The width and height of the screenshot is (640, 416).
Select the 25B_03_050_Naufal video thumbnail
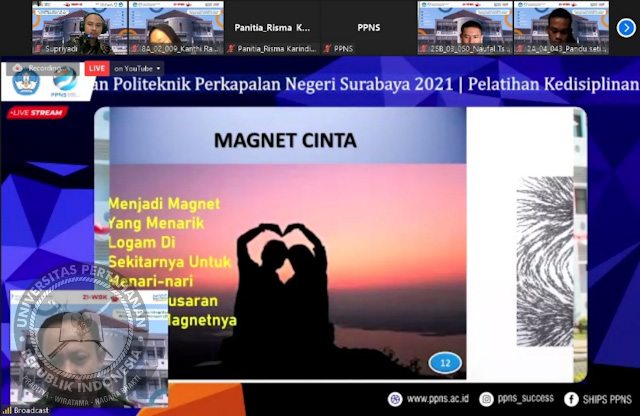[465, 28]
